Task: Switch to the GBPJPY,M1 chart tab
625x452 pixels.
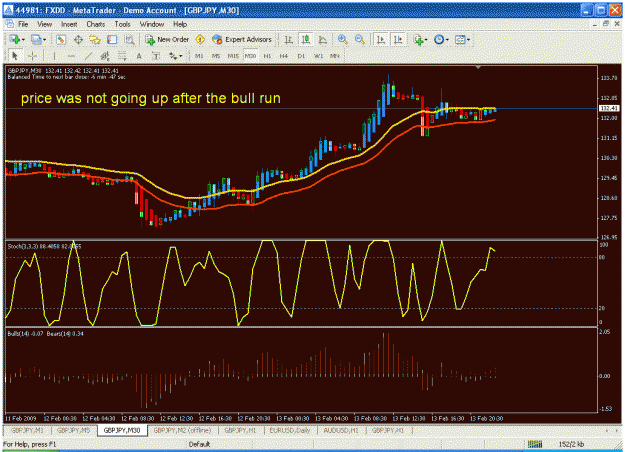Action: coord(28,430)
